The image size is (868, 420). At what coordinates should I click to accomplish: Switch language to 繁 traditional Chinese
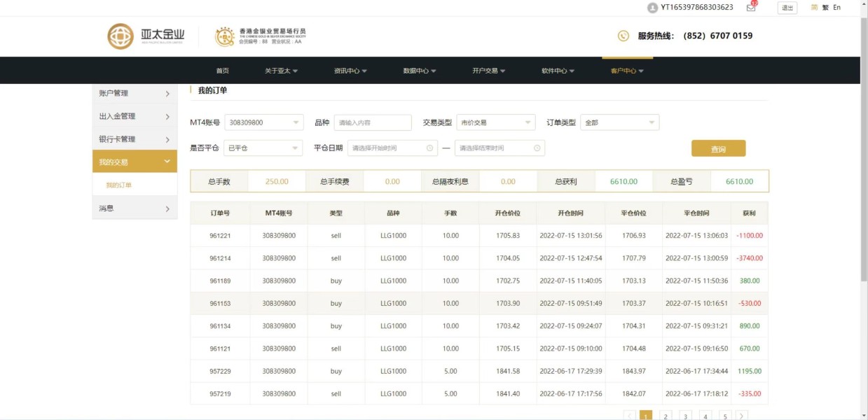[x=825, y=8]
